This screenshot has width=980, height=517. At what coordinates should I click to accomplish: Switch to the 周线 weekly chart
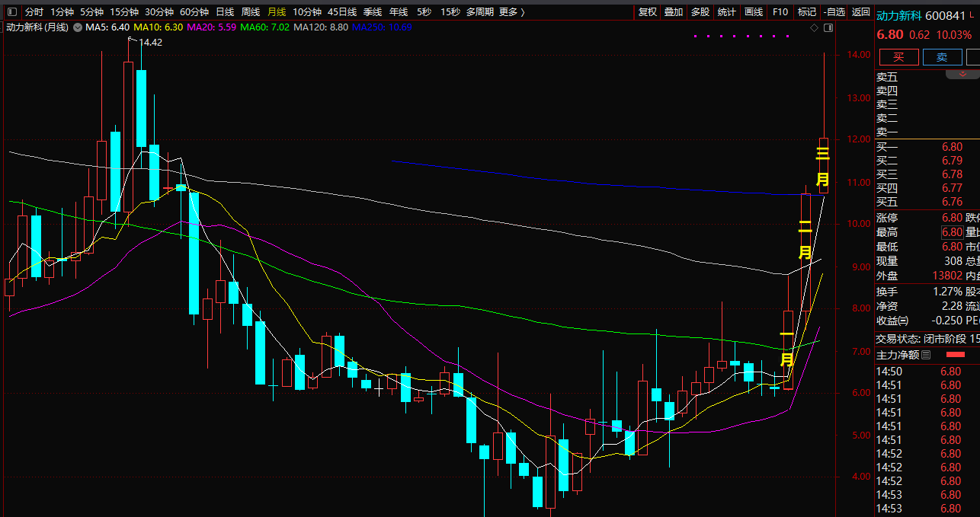(251, 12)
